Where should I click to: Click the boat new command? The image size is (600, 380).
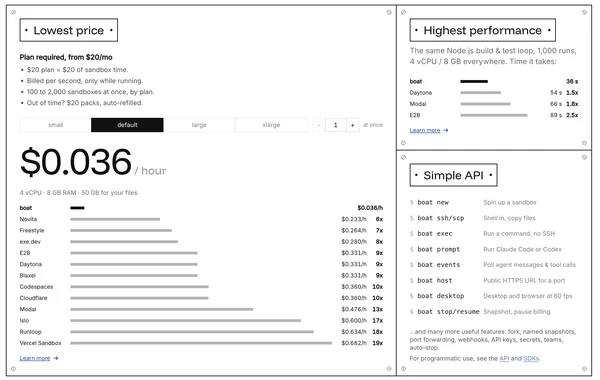click(x=433, y=202)
